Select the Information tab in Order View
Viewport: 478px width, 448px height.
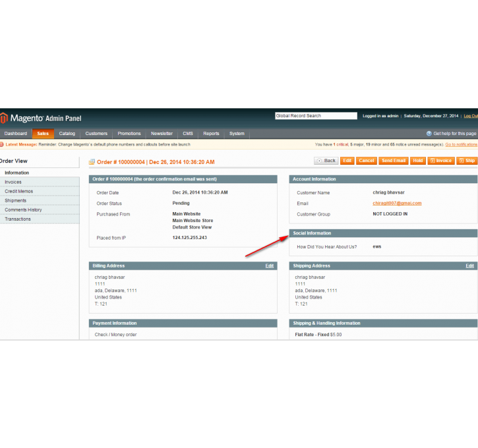(x=40, y=173)
